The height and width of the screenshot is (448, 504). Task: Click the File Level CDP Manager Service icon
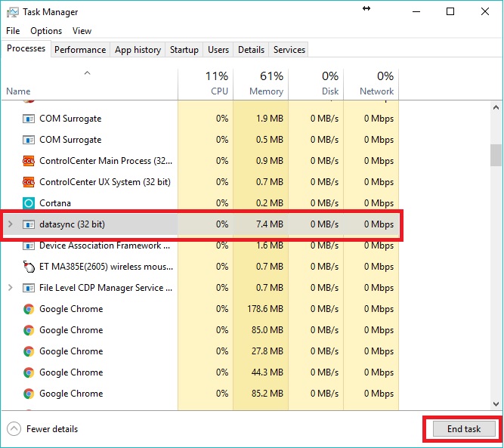click(29, 288)
